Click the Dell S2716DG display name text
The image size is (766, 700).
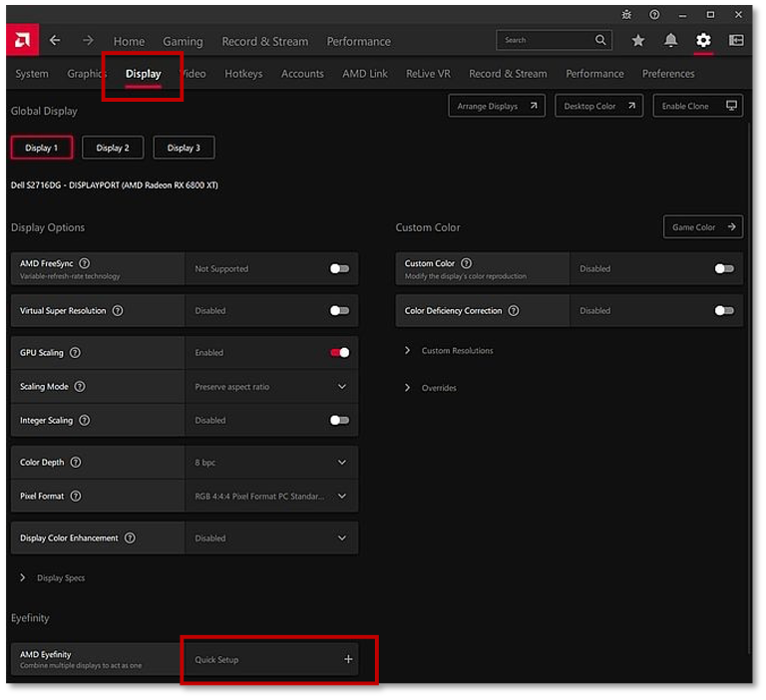115,185
